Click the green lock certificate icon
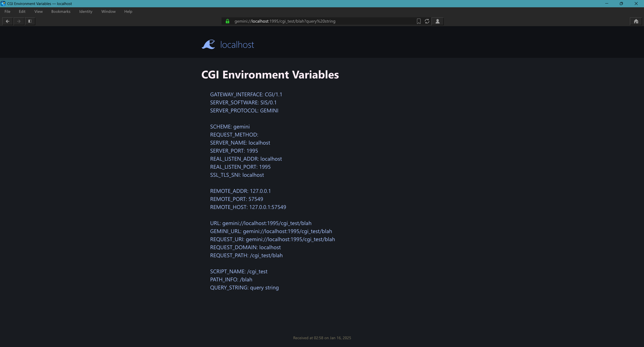 [228, 21]
